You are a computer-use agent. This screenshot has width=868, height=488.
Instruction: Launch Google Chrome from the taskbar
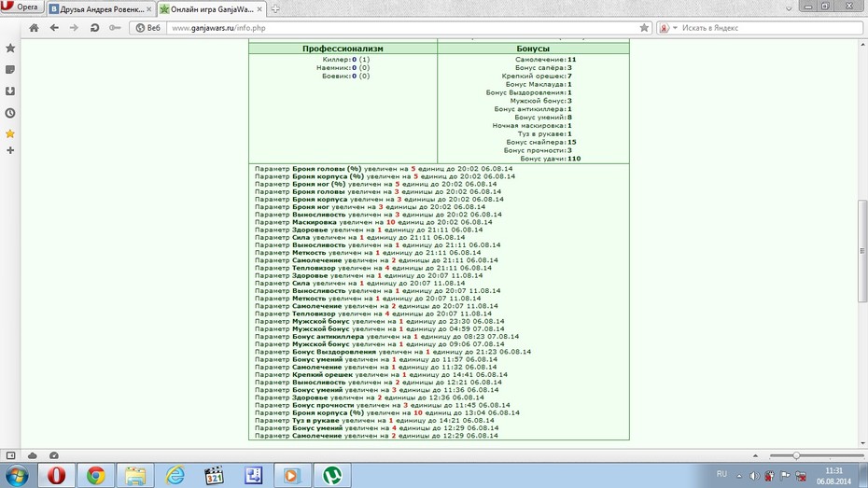[x=96, y=475]
